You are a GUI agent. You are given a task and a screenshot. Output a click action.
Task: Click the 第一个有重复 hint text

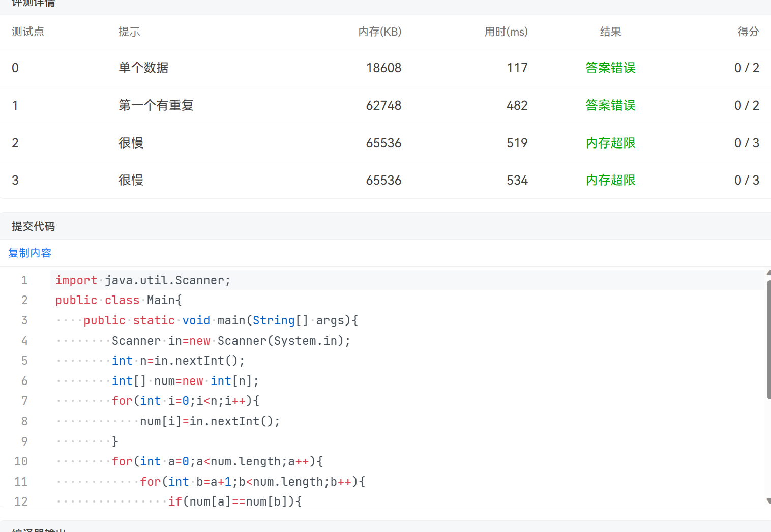click(x=156, y=105)
